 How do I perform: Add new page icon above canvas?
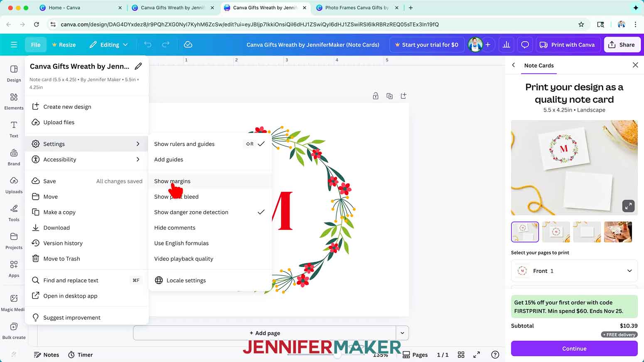click(x=403, y=96)
